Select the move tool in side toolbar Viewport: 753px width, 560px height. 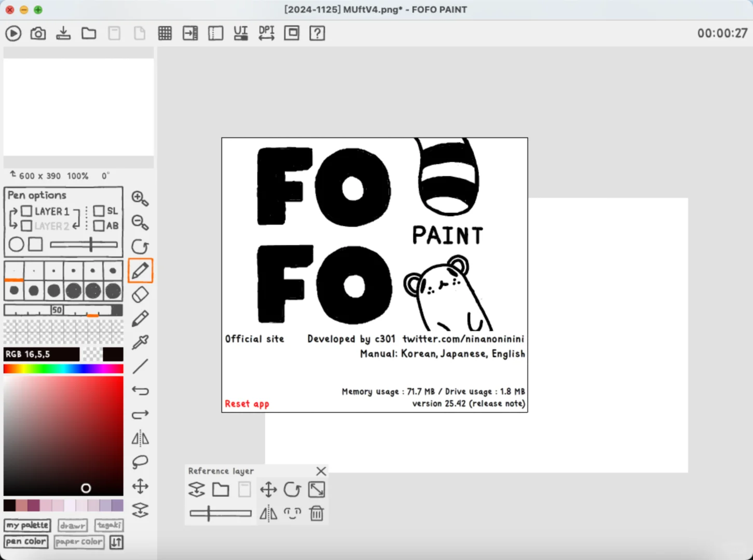(x=140, y=486)
